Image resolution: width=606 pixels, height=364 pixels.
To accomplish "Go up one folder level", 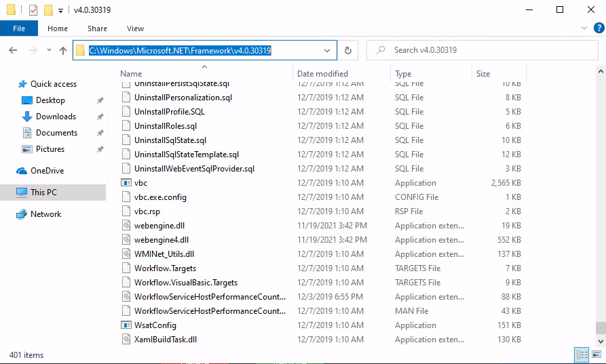I will [63, 50].
